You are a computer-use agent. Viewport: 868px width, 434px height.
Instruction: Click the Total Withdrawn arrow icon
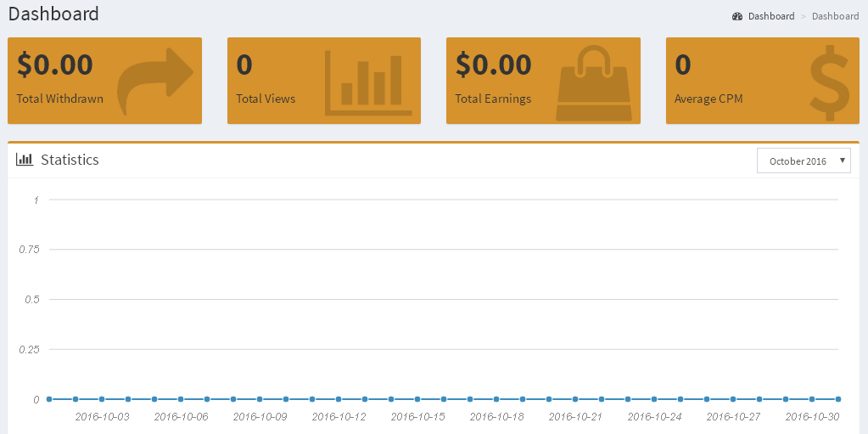[x=155, y=81]
